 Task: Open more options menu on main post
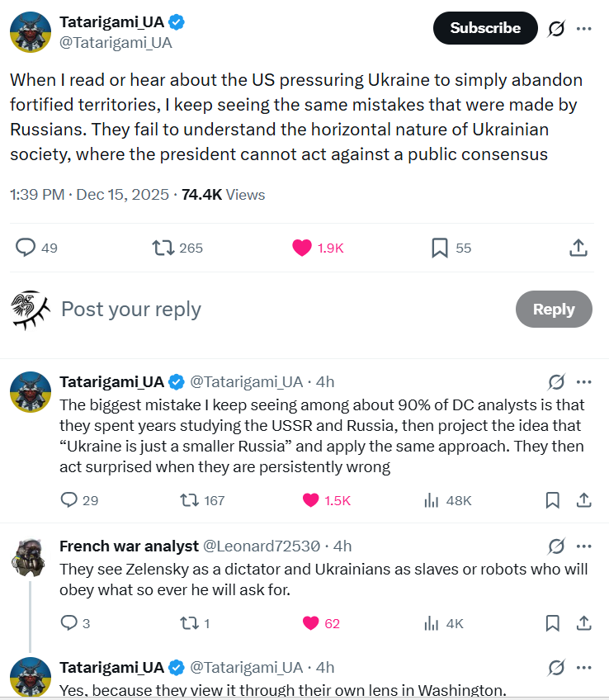(x=584, y=28)
